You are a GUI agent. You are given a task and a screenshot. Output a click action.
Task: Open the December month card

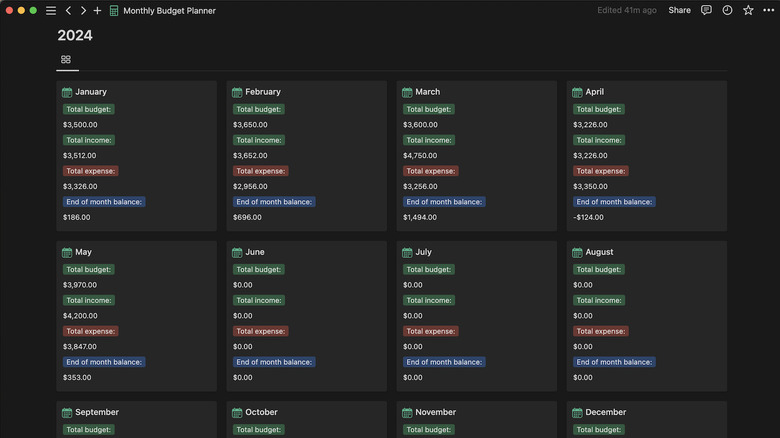click(x=605, y=412)
